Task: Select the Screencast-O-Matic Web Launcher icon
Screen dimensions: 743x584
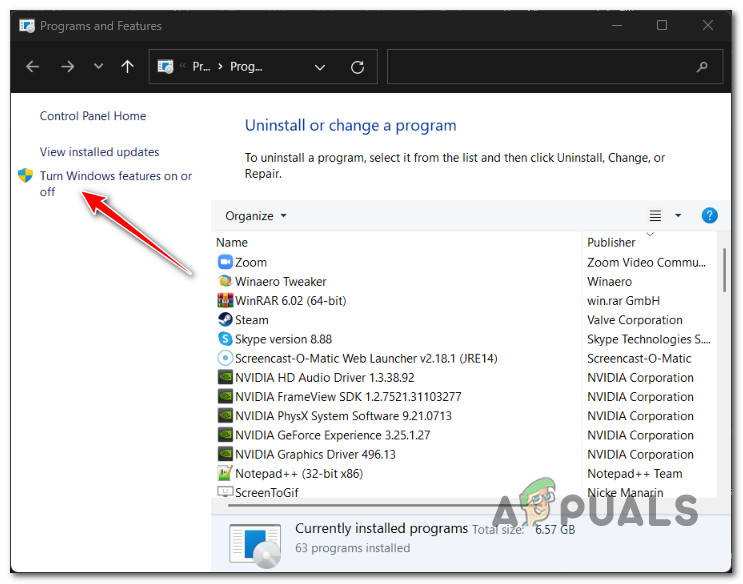Action: (225, 358)
